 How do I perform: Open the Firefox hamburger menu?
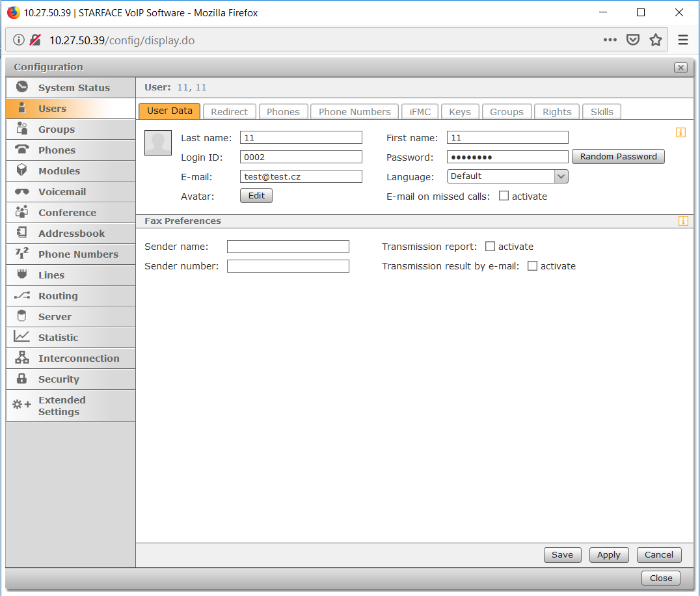(682, 40)
